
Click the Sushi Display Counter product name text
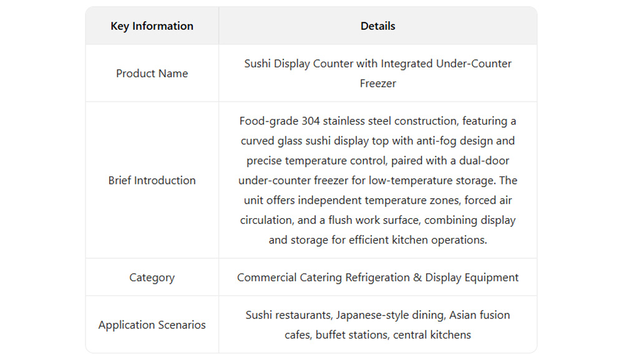(x=378, y=64)
